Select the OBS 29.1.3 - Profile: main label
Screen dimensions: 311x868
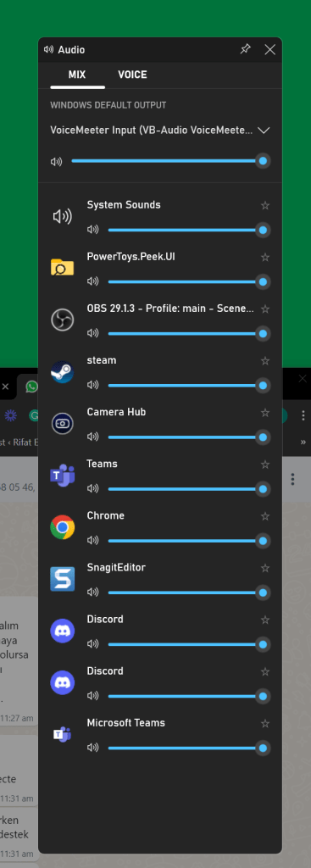pos(170,309)
